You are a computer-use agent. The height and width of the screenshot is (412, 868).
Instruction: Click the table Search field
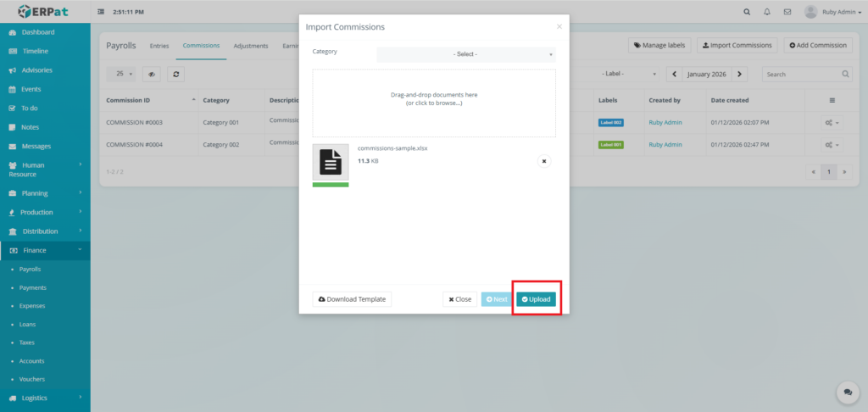[x=807, y=75]
